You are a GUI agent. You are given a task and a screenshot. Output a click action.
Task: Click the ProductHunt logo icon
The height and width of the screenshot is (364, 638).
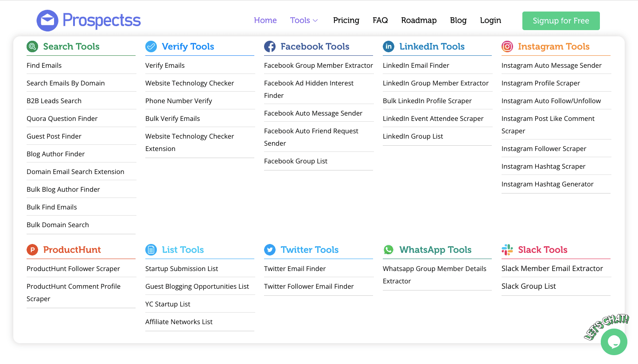click(x=32, y=250)
